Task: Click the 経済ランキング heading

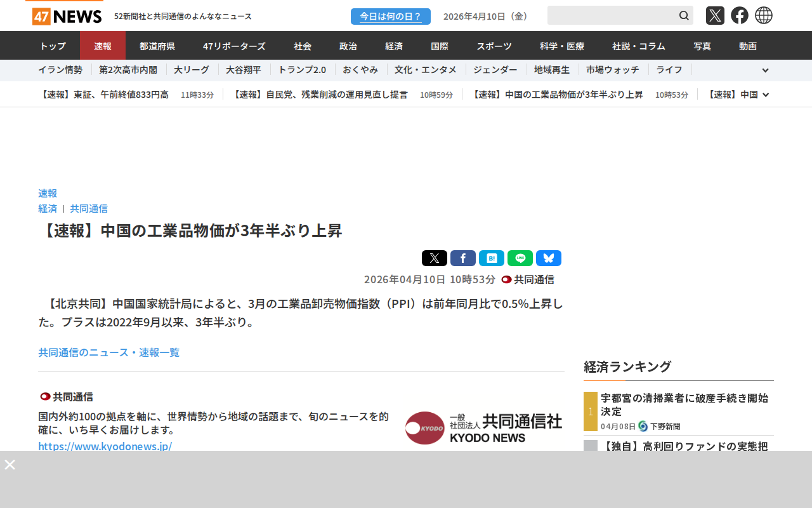Action: click(x=627, y=366)
